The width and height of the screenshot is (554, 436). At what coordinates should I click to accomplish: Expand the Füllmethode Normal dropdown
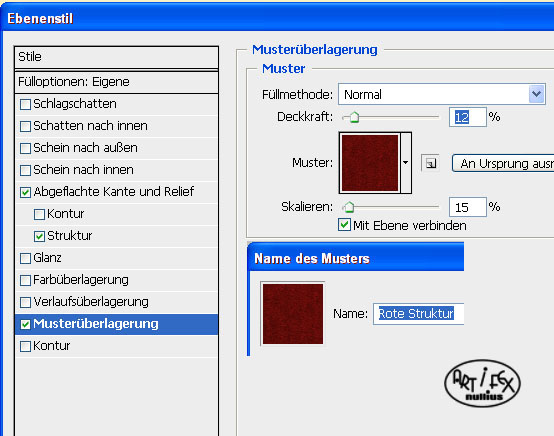pyautogui.click(x=536, y=94)
